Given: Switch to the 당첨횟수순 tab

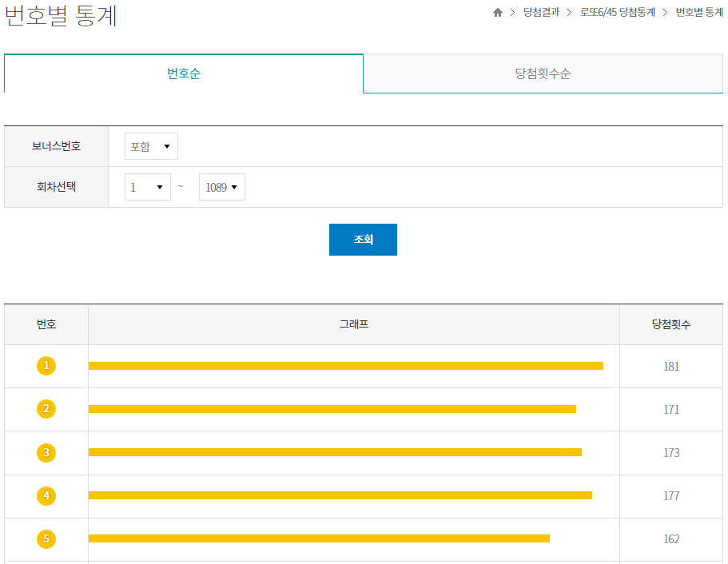Looking at the screenshot, I should click(x=543, y=73).
